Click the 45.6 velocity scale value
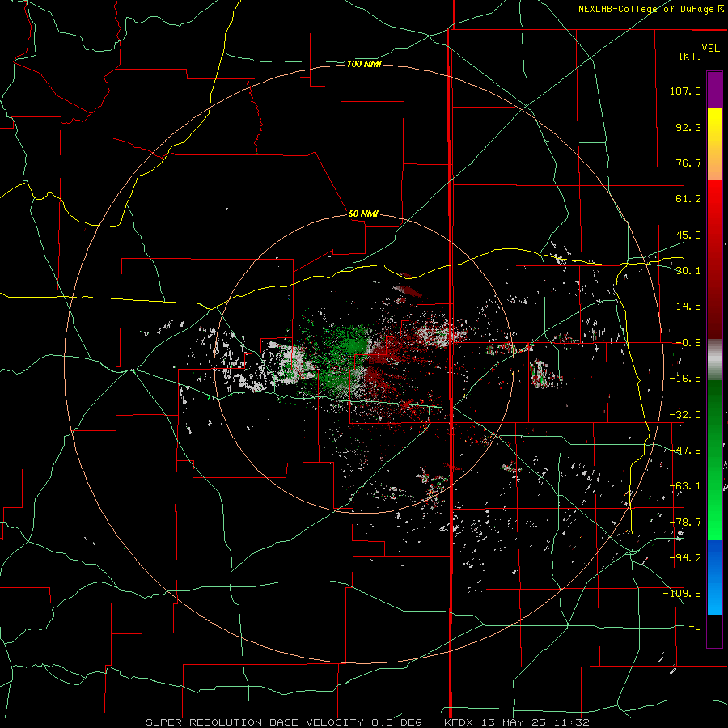The height and width of the screenshot is (728, 728). 688,235
